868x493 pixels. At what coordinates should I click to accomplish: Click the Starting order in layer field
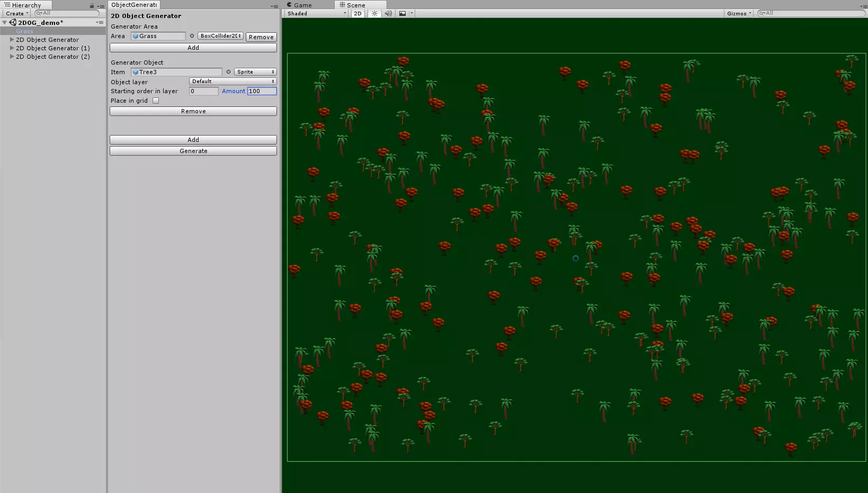(204, 91)
